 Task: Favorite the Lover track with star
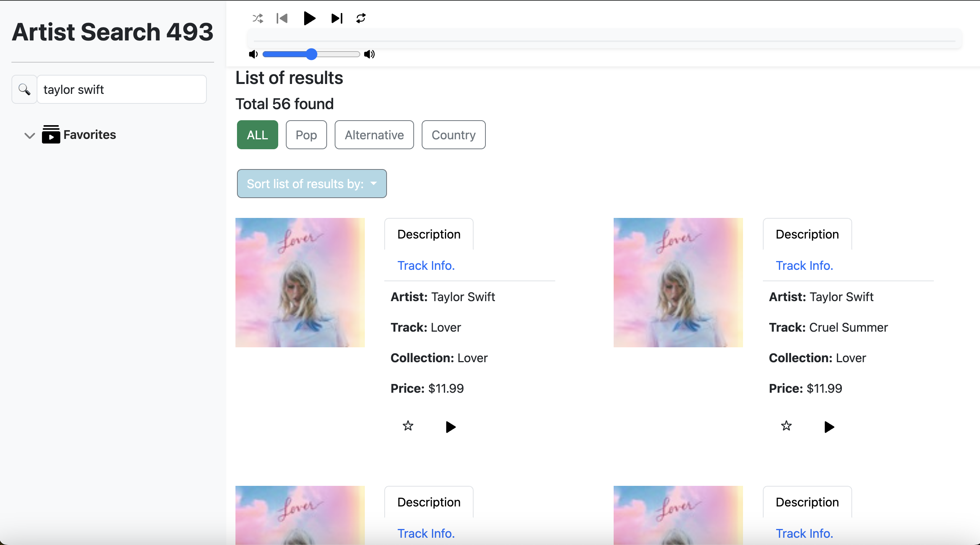(x=408, y=426)
